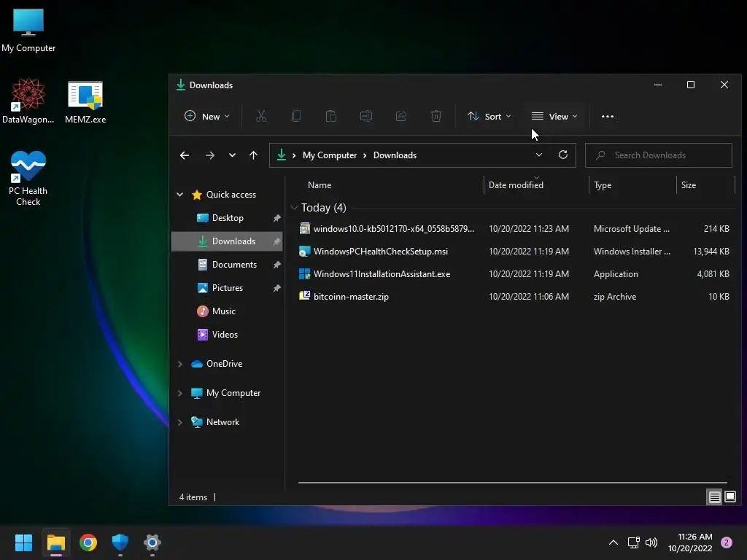Switch to large thumbnails view in status bar
The image size is (747, 560).
(729, 497)
